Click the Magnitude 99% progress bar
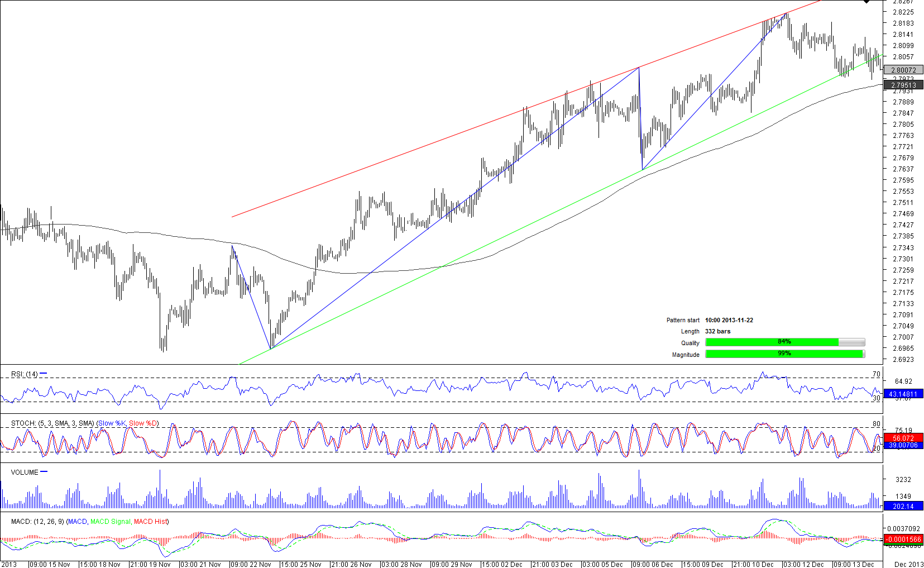Screen dimensions: 924x568 [784, 354]
